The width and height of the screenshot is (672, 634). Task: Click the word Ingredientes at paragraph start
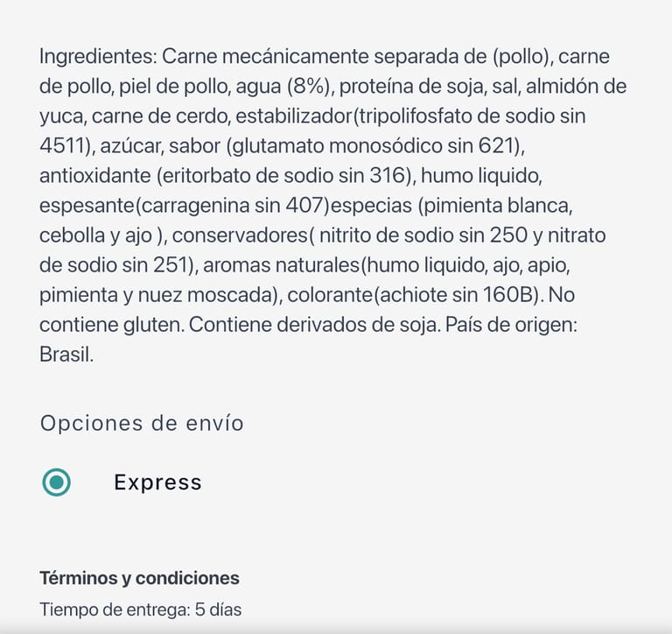(97, 57)
